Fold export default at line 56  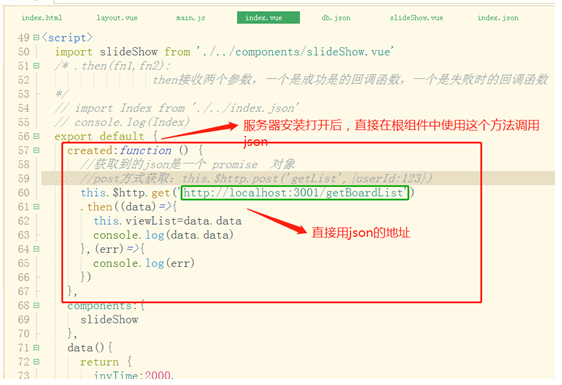click(x=36, y=136)
